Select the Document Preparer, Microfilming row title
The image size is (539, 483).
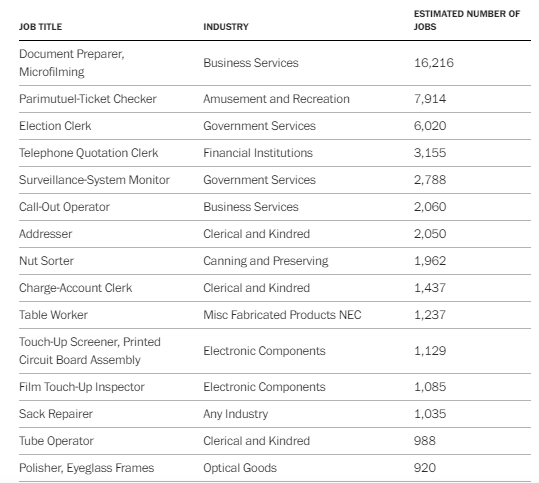pyautogui.click(x=72, y=63)
